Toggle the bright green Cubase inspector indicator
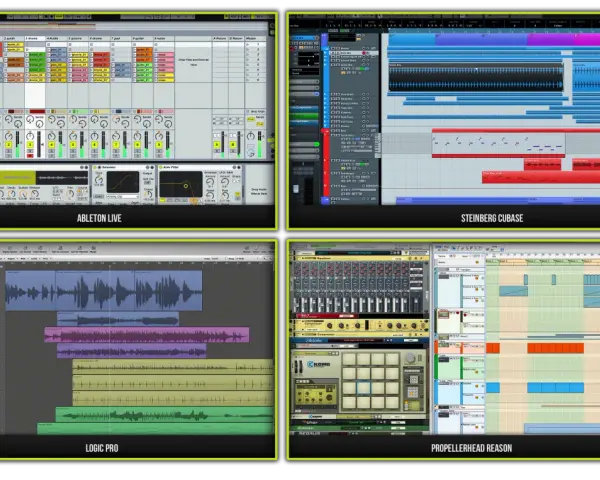This screenshot has width=600, height=480. coord(316,144)
